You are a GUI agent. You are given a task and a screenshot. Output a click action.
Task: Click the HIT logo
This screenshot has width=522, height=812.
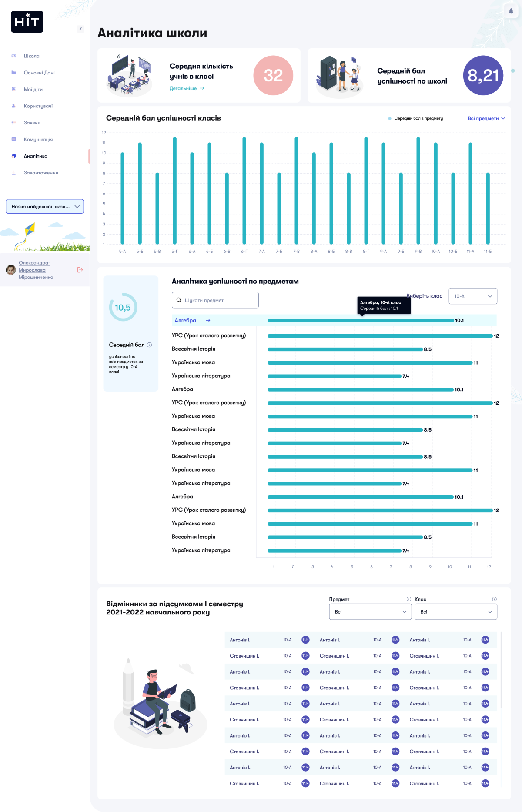click(x=27, y=22)
